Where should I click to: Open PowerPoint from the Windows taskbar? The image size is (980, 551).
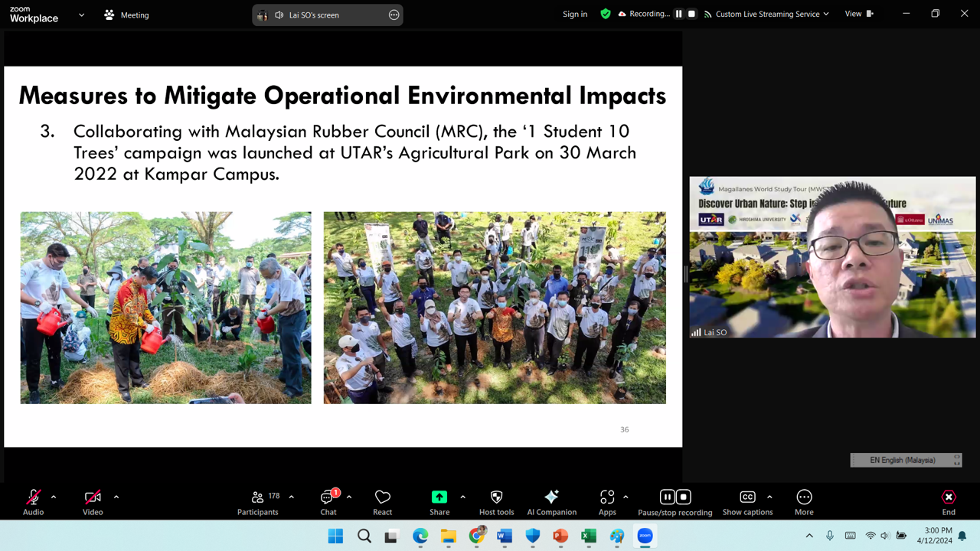coord(560,536)
